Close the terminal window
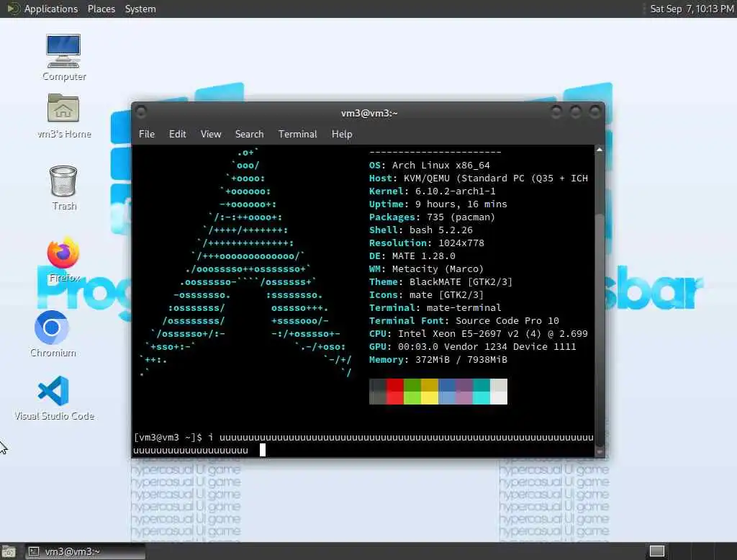 point(595,112)
